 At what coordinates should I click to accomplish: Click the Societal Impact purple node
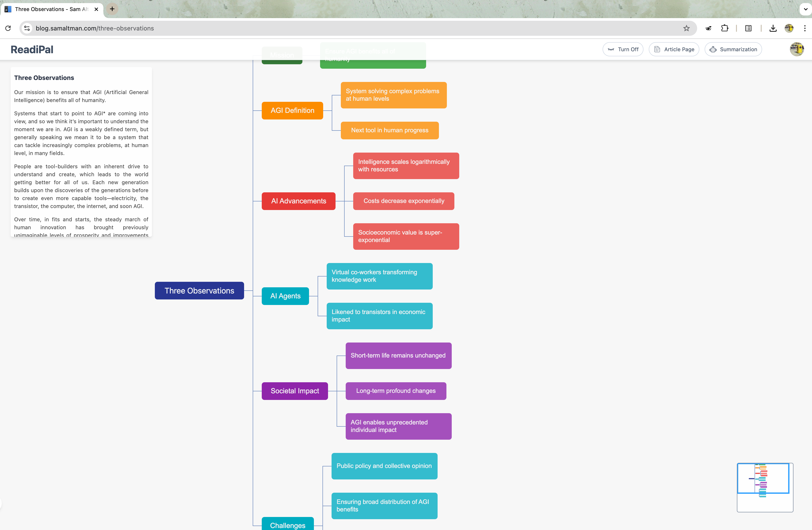click(x=295, y=391)
